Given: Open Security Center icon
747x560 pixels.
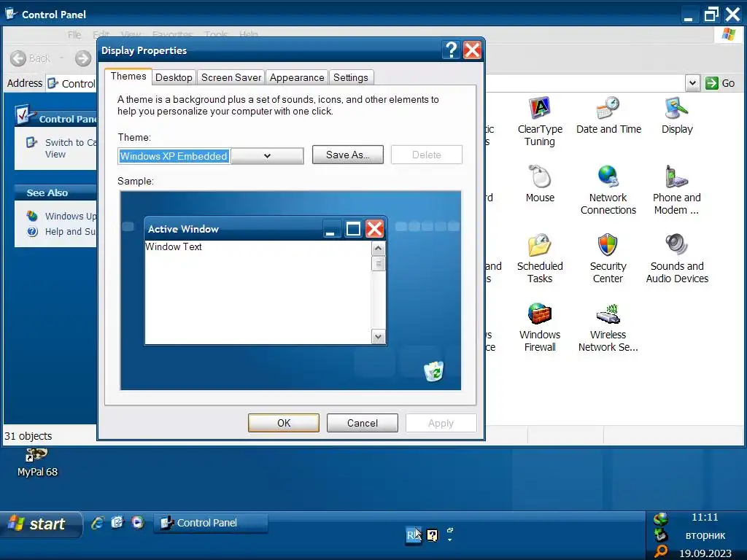Looking at the screenshot, I should click(608, 258).
